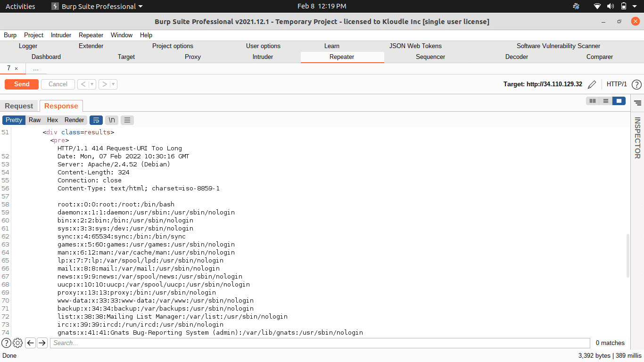
Task: Open the Burp Suite Professional app menu
Action: point(96,7)
